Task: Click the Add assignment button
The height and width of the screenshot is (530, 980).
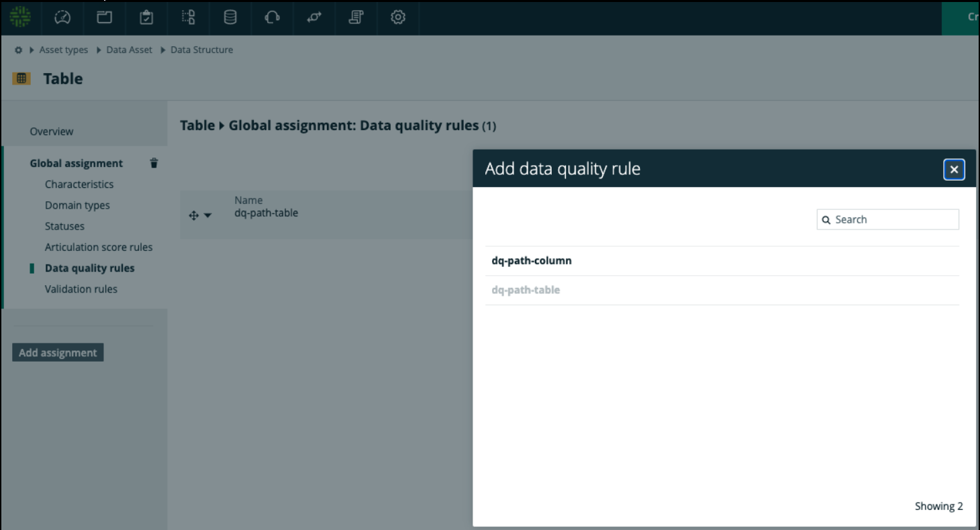Action: tap(58, 352)
